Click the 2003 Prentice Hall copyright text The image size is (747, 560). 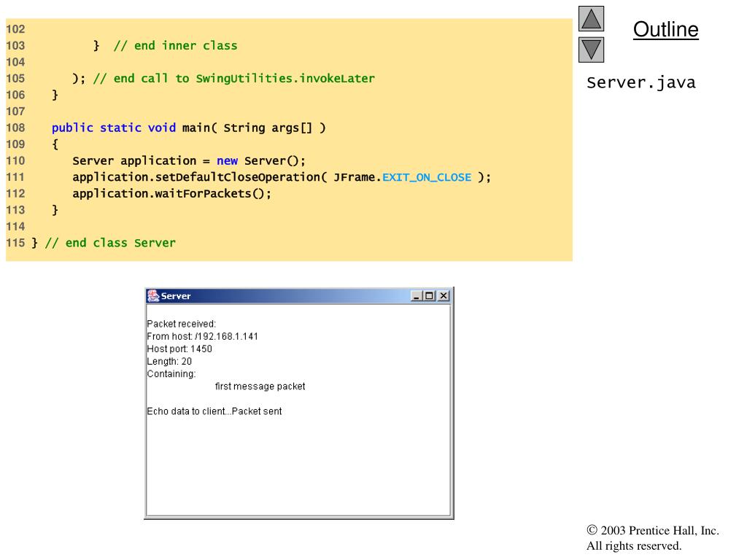tap(653, 531)
